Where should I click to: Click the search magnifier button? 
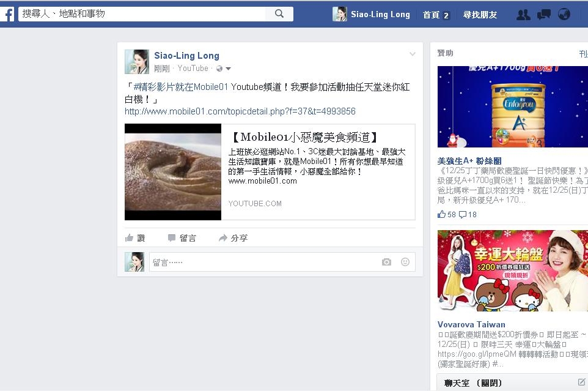click(x=279, y=14)
